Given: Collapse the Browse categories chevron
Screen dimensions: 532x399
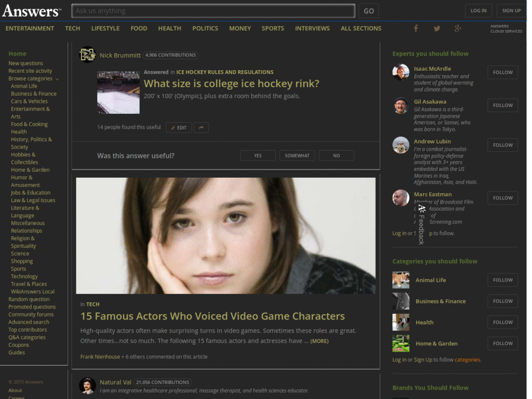Looking at the screenshot, I should coord(57,79).
